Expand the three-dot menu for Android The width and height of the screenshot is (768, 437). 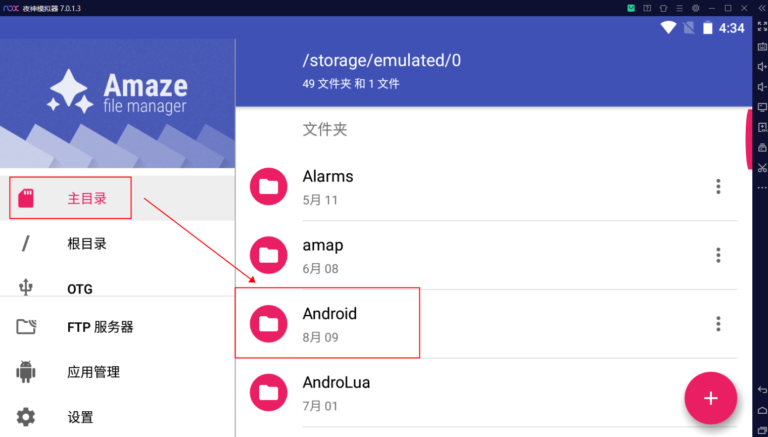tap(718, 324)
